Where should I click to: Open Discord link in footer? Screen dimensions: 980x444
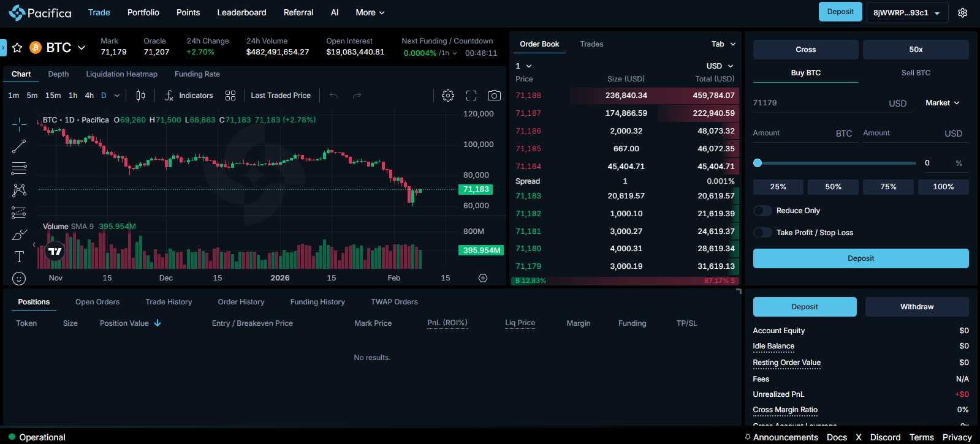(x=885, y=437)
